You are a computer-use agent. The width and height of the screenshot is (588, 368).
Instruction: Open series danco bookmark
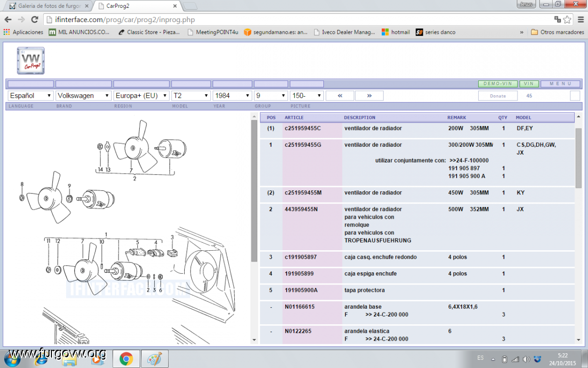point(436,32)
